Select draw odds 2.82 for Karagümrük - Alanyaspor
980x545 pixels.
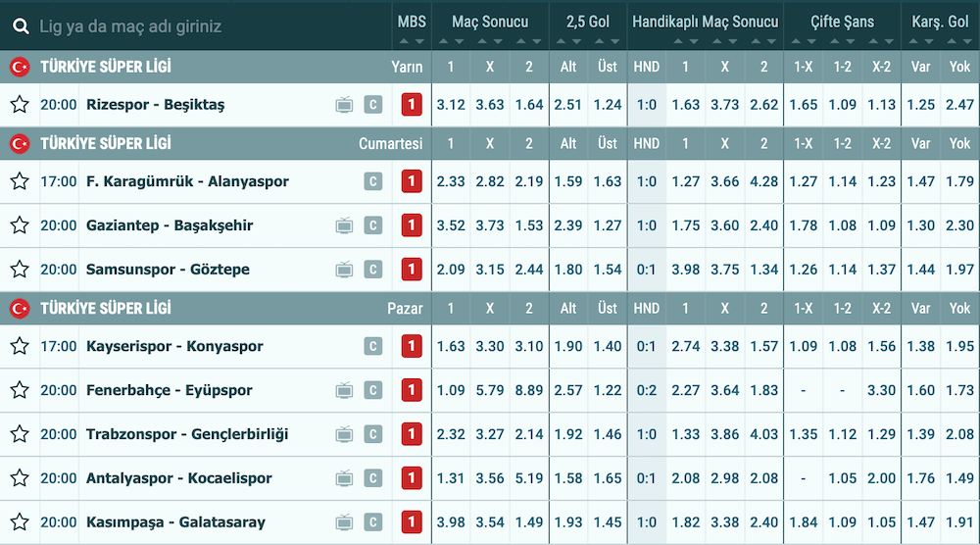pyautogui.click(x=489, y=181)
